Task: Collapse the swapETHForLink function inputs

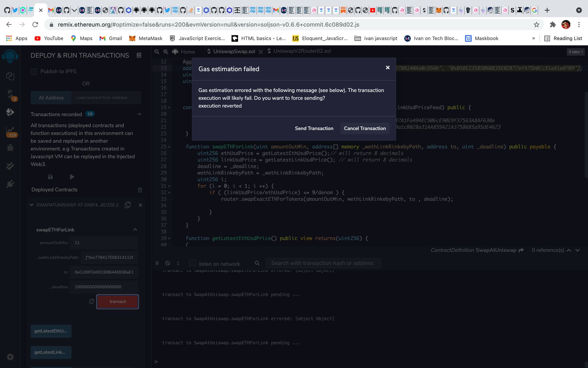Action: [135, 230]
